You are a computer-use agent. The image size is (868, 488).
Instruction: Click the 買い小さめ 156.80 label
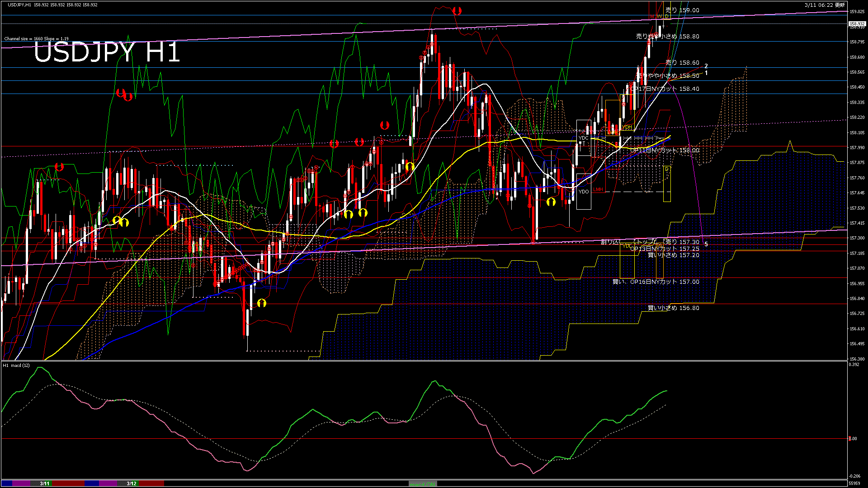coord(673,308)
